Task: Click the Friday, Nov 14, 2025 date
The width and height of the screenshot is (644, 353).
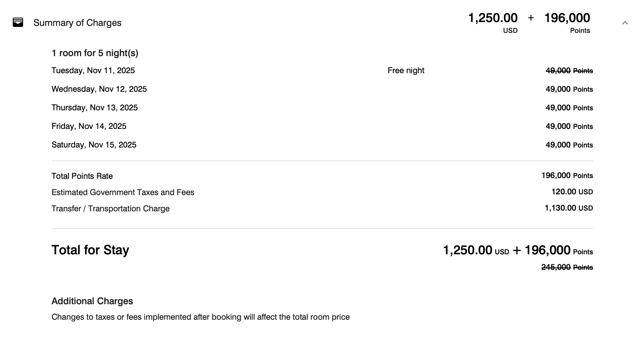Action: [89, 126]
